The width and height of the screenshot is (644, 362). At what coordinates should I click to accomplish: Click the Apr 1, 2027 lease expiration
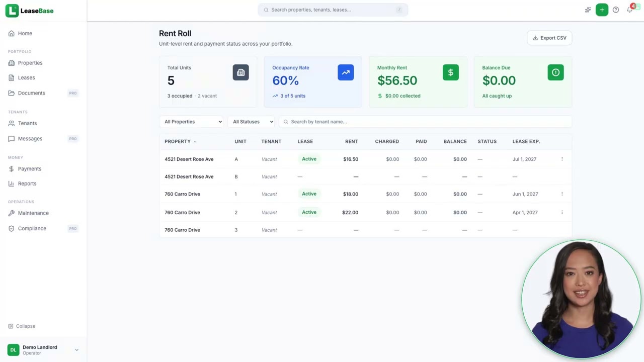click(x=525, y=212)
